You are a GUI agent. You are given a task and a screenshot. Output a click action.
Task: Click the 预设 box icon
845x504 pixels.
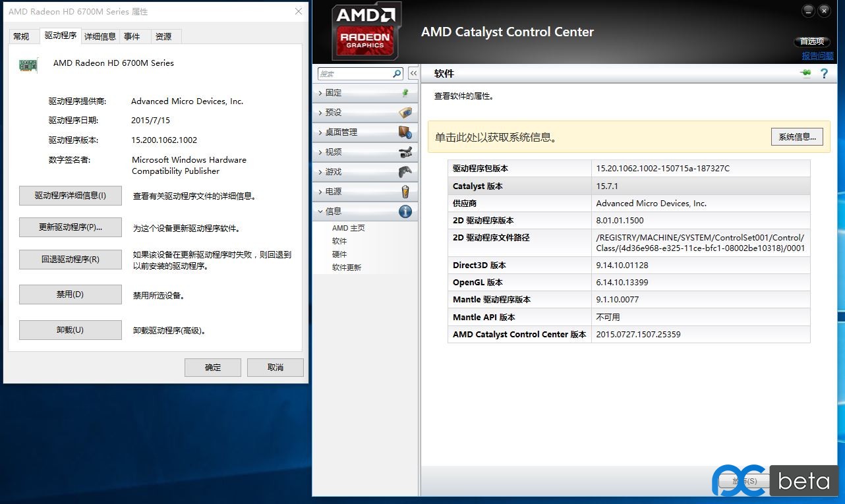[x=405, y=113]
